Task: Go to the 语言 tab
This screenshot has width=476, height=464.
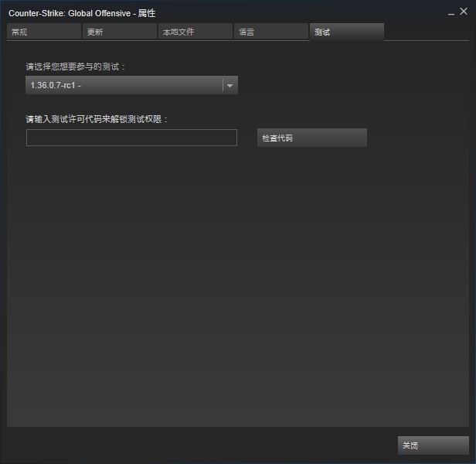Action: [x=270, y=32]
